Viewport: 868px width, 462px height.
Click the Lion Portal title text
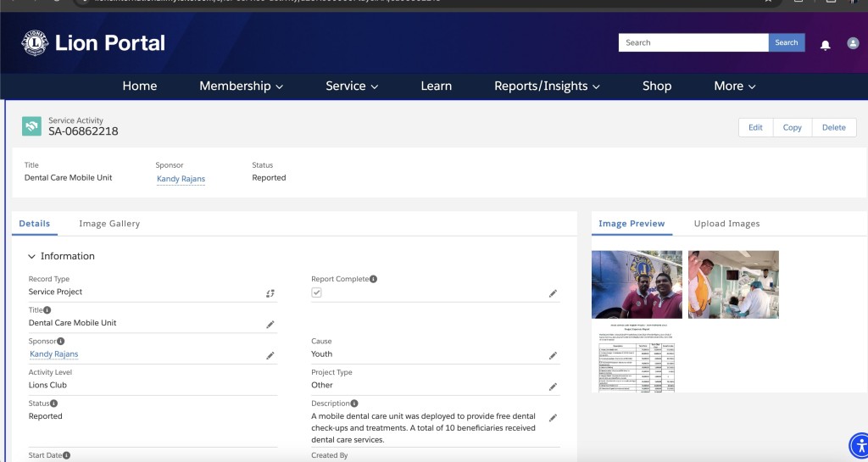click(x=110, y=42)
